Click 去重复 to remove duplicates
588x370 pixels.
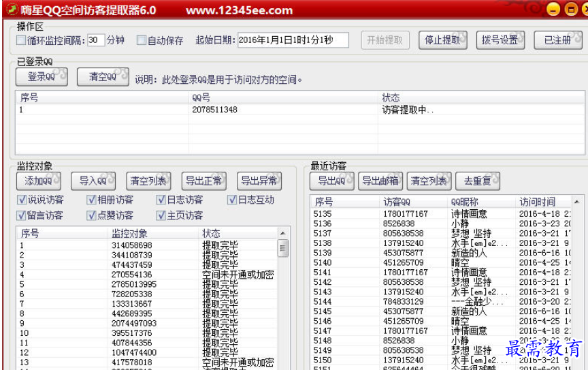[x=478, y=181]
